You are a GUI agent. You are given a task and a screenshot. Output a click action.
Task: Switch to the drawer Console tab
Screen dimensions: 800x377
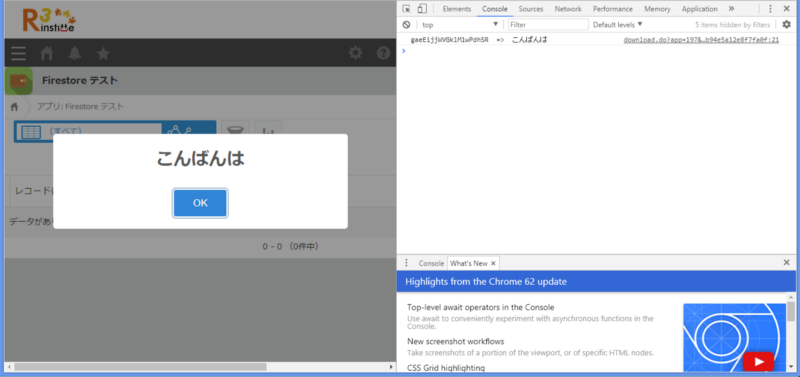pyautogui.click(x=431, y=263)
